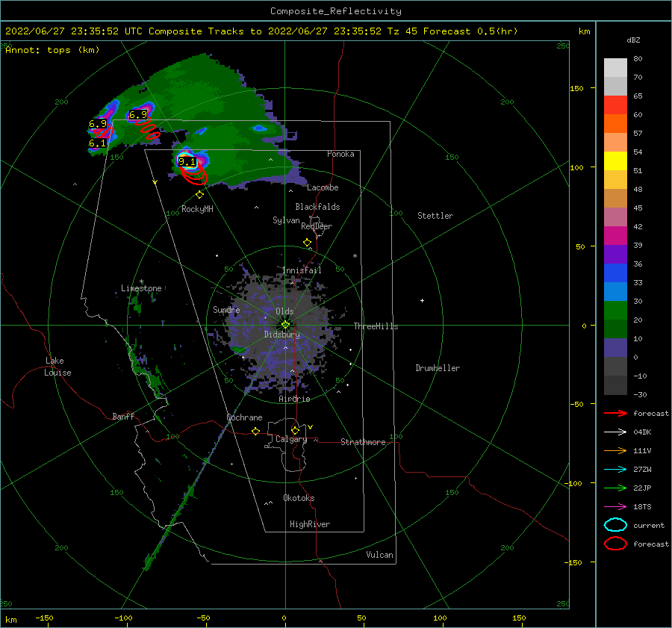Screen dimensions: 672x628
Task: Click the Blackfalds town label
Action: pyautogui.click(x=317, y=207)
